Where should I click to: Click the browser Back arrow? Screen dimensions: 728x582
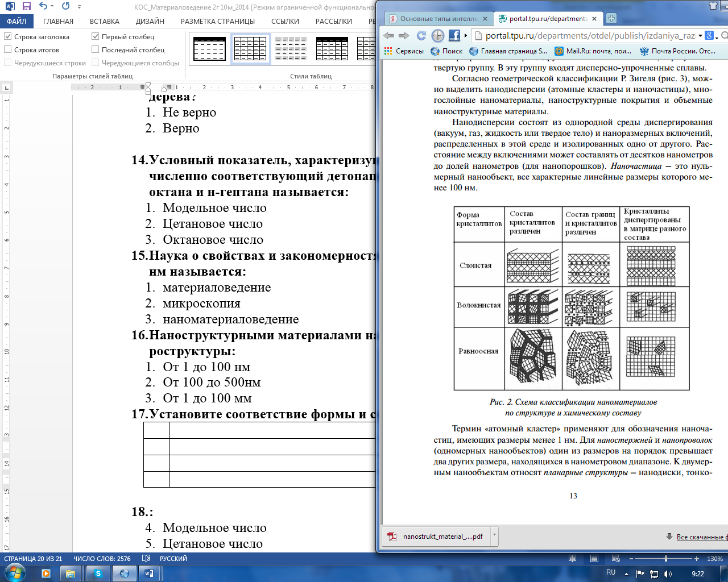click(389, 35)
